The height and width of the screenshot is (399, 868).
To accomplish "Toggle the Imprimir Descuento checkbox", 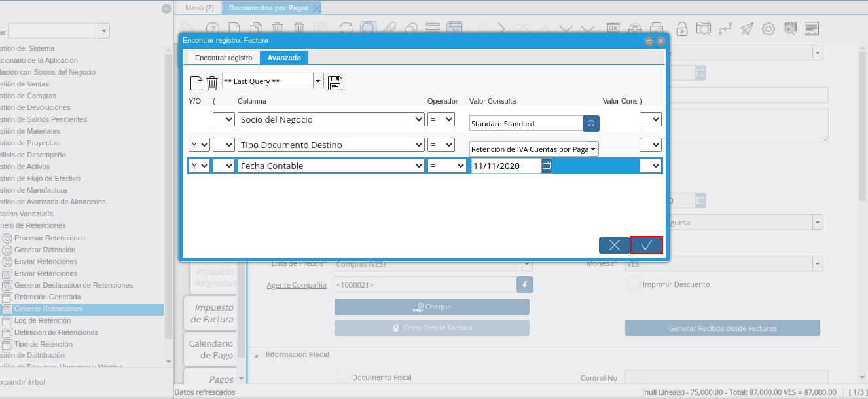I will [633, 284].
